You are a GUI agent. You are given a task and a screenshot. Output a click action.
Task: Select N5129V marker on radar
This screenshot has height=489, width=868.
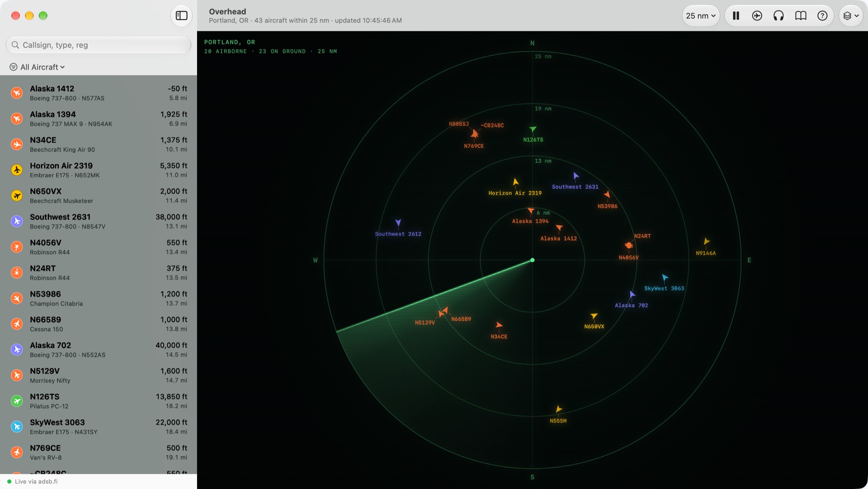pyautogui.click(x=441, y=314)
